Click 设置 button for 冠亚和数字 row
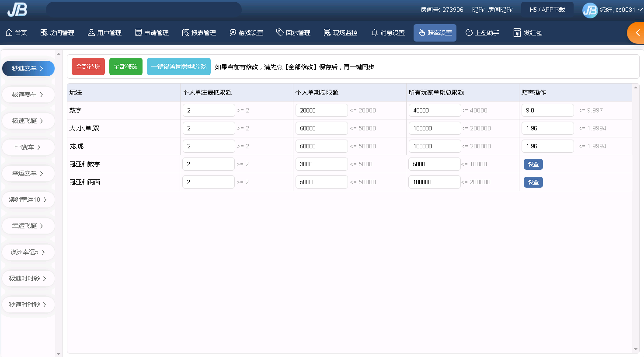 [533, 164]
